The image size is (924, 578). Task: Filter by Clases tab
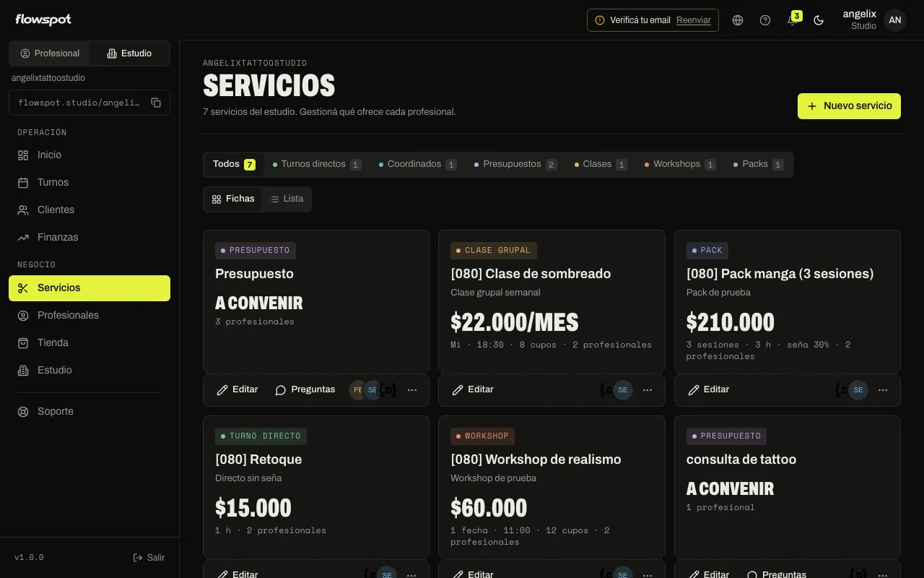point(601,165)
